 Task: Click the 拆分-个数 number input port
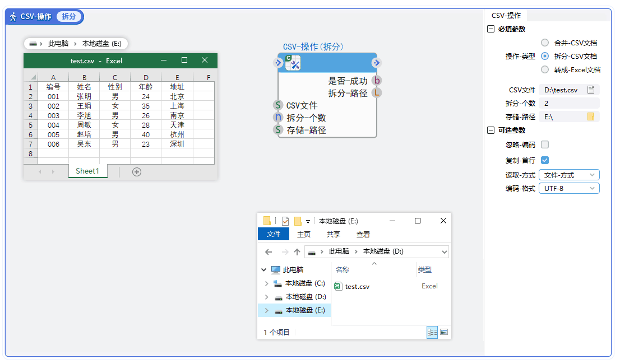pos(277,118)
